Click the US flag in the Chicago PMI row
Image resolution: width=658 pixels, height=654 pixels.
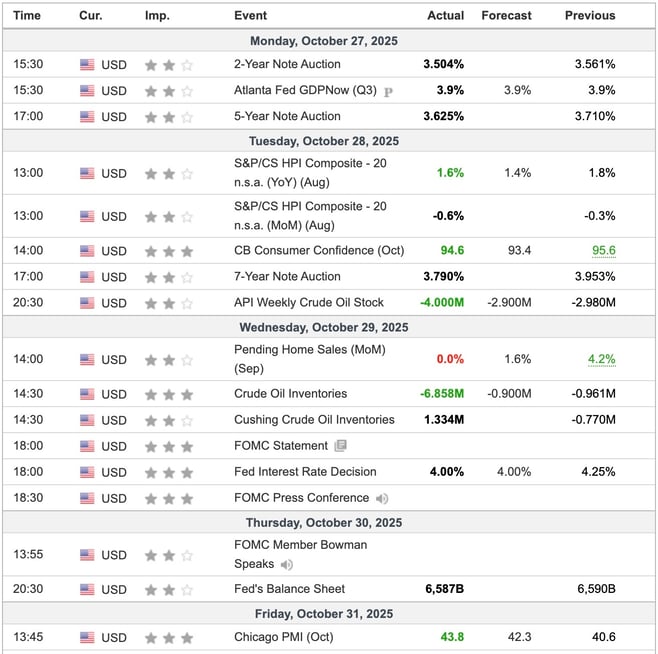pos(87,637)
